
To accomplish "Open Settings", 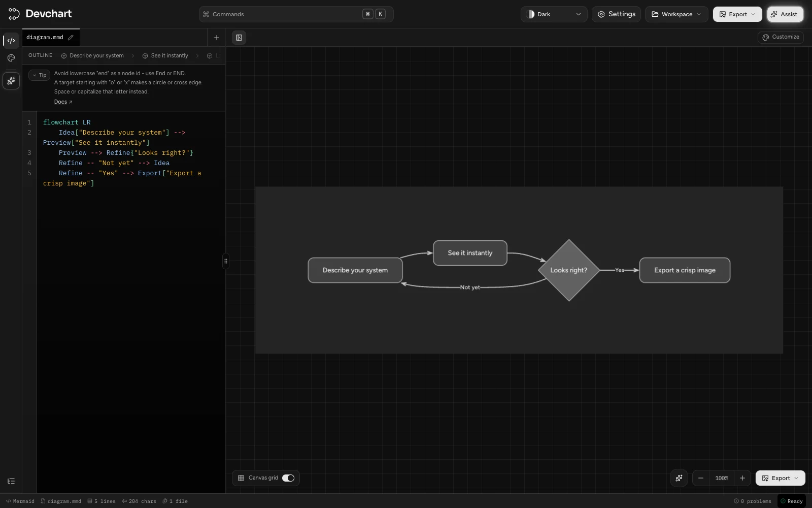I will click(616, 14).
